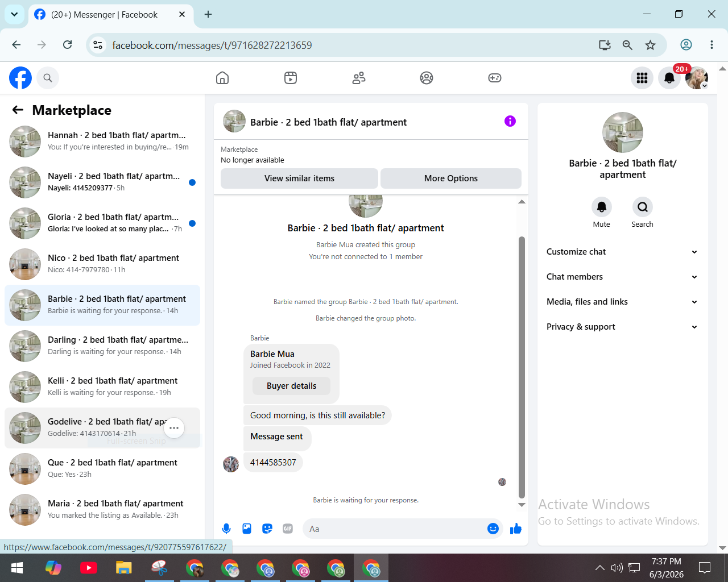Expand Customize chat section

click(x=622, y=252)
